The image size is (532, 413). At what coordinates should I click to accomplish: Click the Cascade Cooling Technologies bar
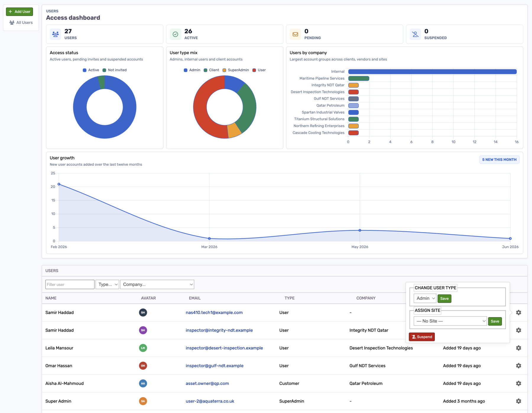pos(353,133)
